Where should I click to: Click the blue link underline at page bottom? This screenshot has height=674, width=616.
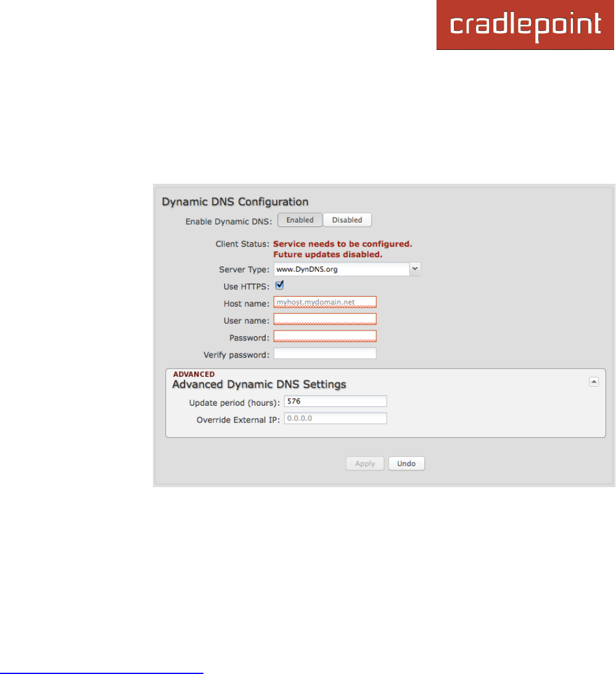point(102,673)
